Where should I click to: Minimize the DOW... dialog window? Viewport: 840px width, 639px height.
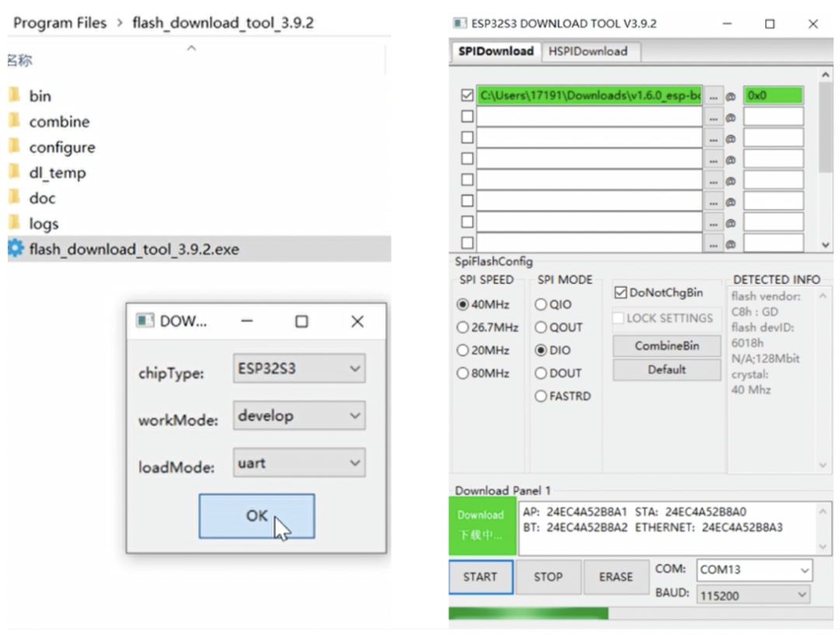pyautogui.click(x=247, y=321)
